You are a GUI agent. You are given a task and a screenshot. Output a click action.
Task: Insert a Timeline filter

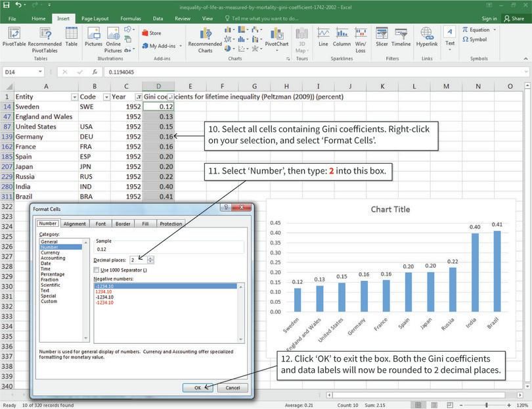click(401, 37)
